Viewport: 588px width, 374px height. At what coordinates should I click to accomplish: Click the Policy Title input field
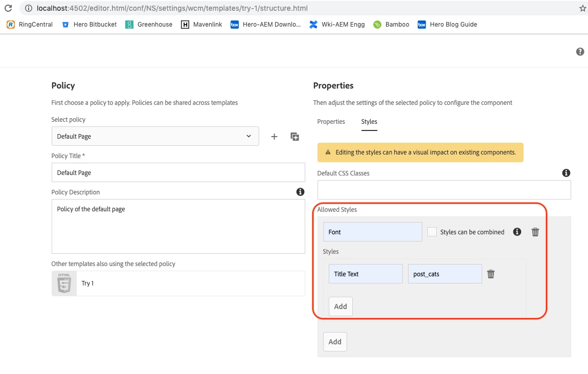pyautogui.click(x=178, y=172)
